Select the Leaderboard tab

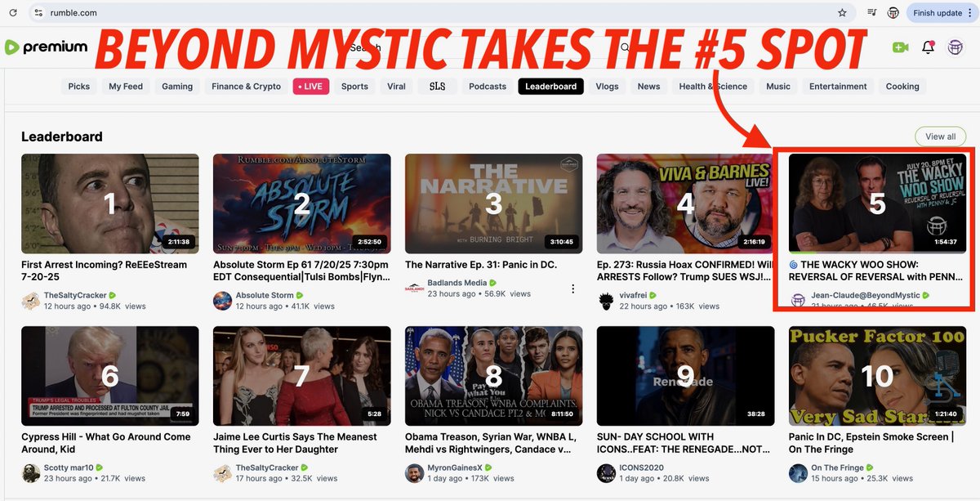[550, 86]
